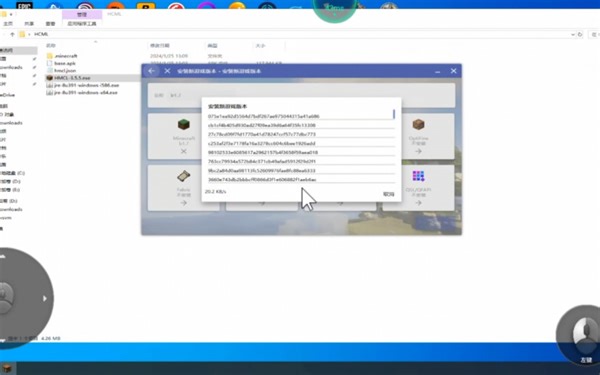Click download row starting with 3660
This screenshot has width=600, height=375.
click(x=301, y=179)
